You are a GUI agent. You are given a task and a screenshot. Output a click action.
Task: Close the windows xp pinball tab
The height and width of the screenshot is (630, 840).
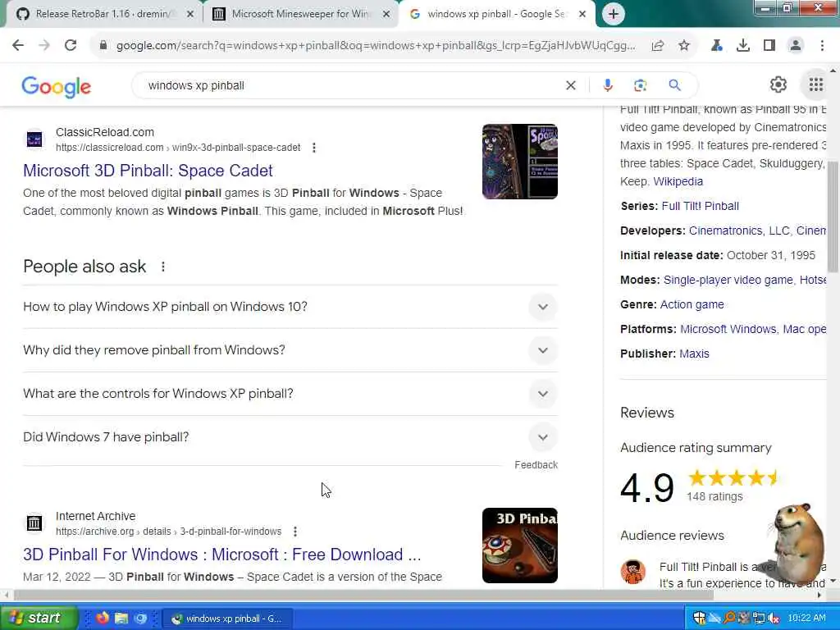click(582, 15)
